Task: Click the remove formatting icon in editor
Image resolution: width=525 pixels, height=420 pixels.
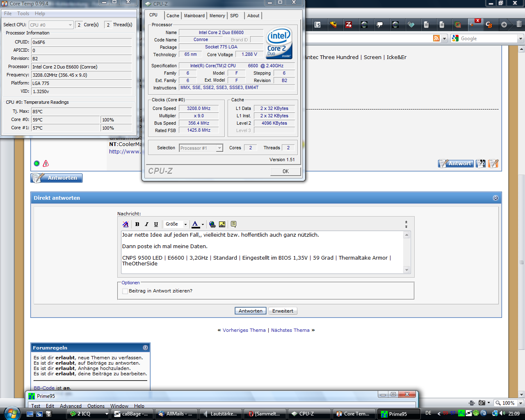Action: click(x=126, y=224)
